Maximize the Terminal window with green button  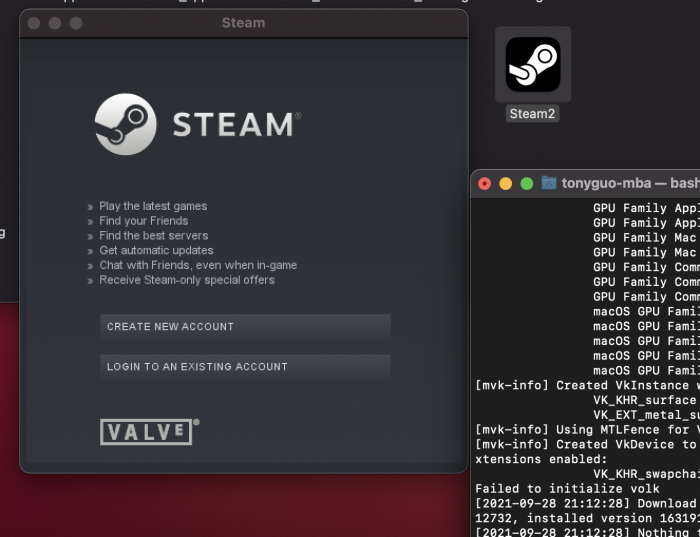(527, 183)
